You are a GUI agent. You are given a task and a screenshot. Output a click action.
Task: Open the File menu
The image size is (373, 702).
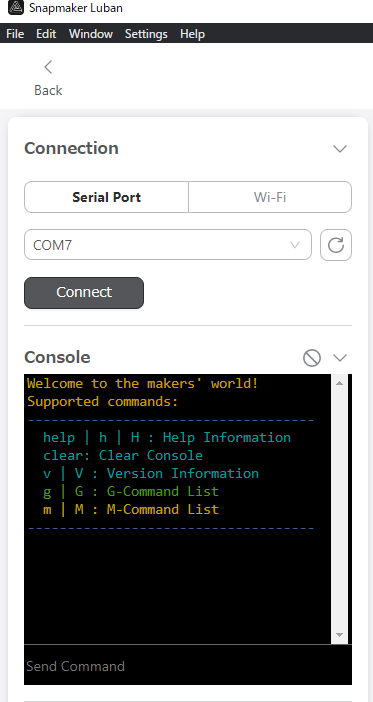point(15,34)
